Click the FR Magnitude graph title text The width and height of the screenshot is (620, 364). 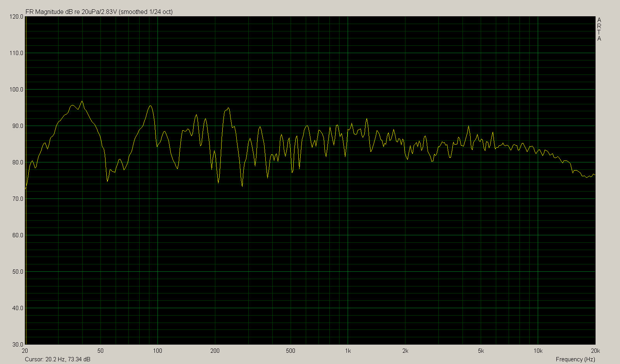click(x=99, y=12)
